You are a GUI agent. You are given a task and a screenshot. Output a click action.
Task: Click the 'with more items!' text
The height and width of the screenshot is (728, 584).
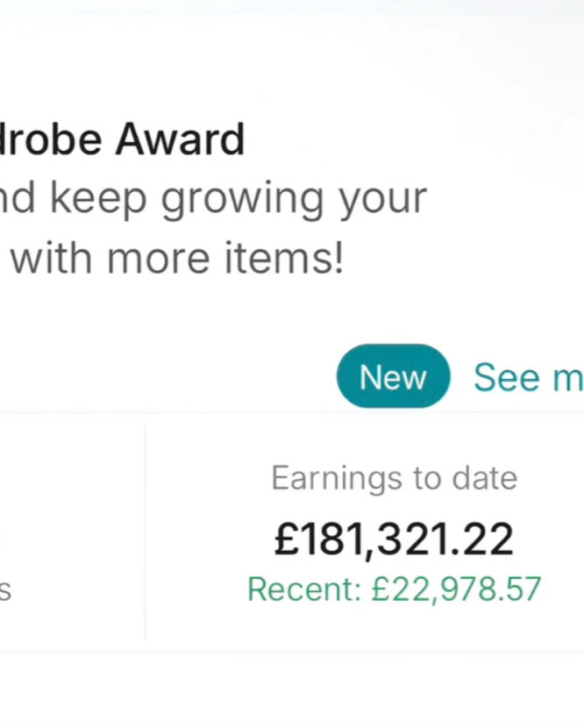175,259
